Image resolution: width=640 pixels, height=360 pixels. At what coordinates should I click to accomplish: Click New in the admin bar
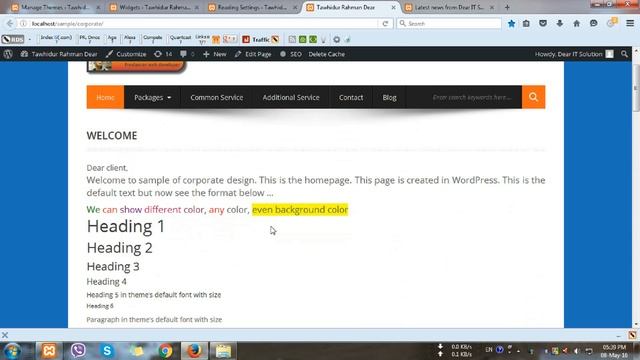click(215, 54)
